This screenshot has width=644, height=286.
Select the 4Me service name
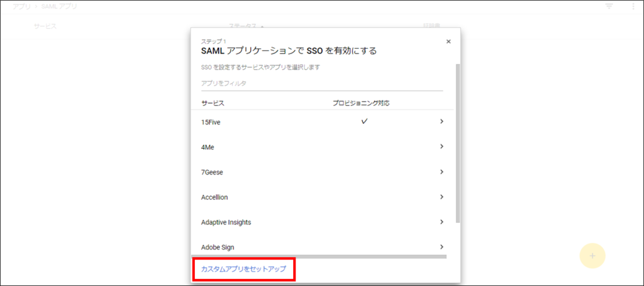pyautogui.click(x=208, y=147)
